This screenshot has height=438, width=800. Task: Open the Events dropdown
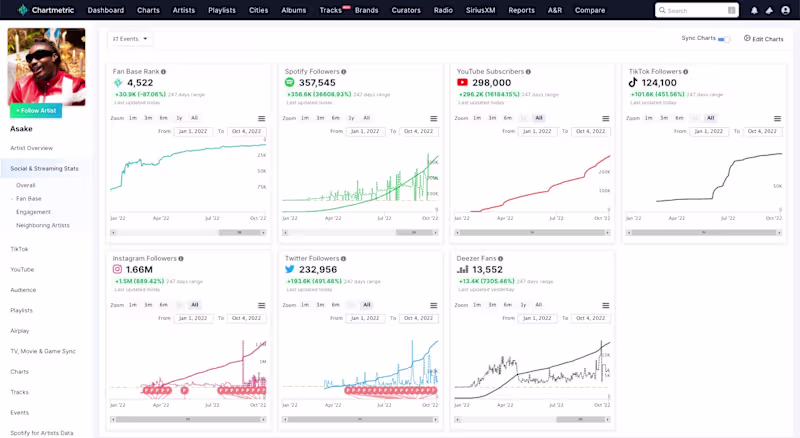tap(130, 39)
